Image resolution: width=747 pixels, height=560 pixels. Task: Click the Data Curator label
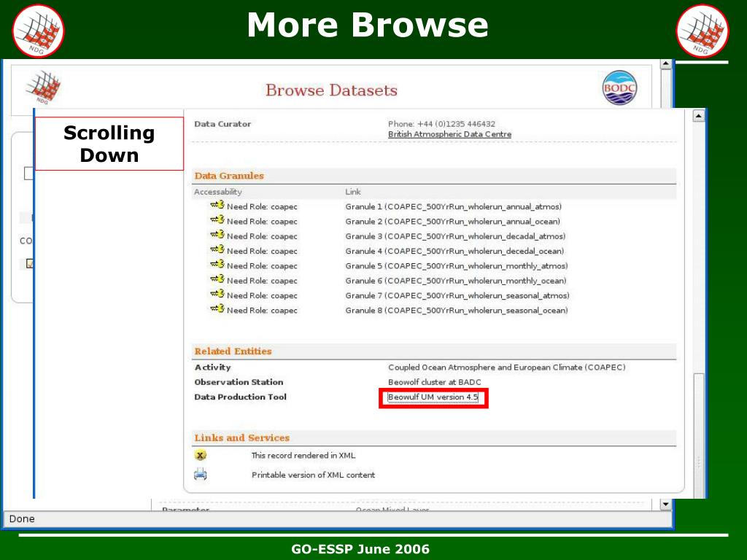coord(222,124)
